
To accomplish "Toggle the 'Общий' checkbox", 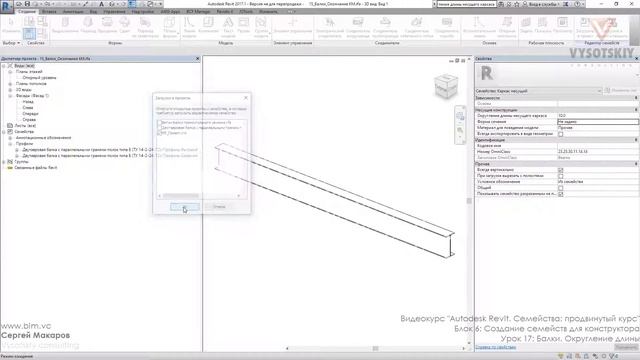I will pyautogui.click(x=560, y=188).
